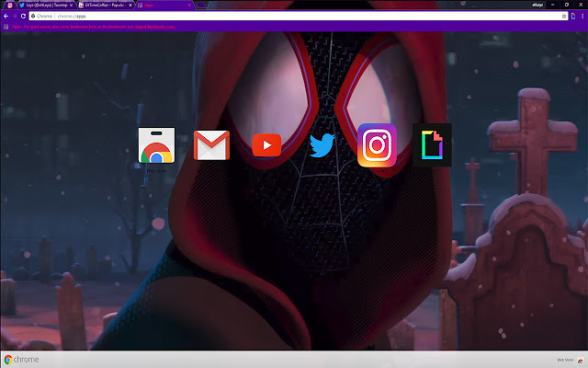This screenshot has height=368, width=588.
Task: Click the Apps grid icon in bookmarks bar
Action: point(6,27)
